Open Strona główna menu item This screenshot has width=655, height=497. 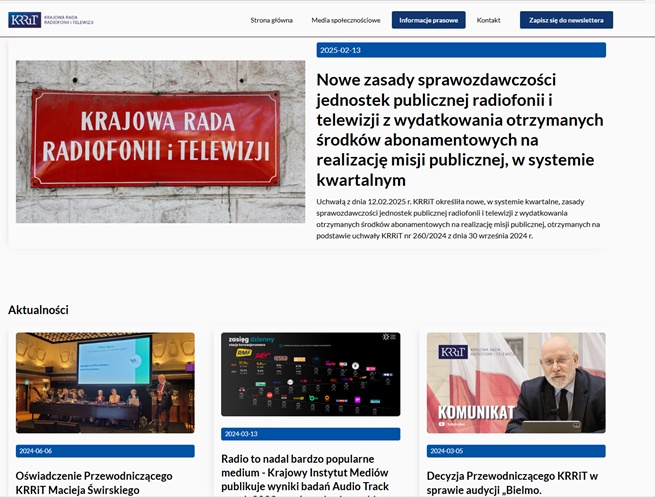272,20
